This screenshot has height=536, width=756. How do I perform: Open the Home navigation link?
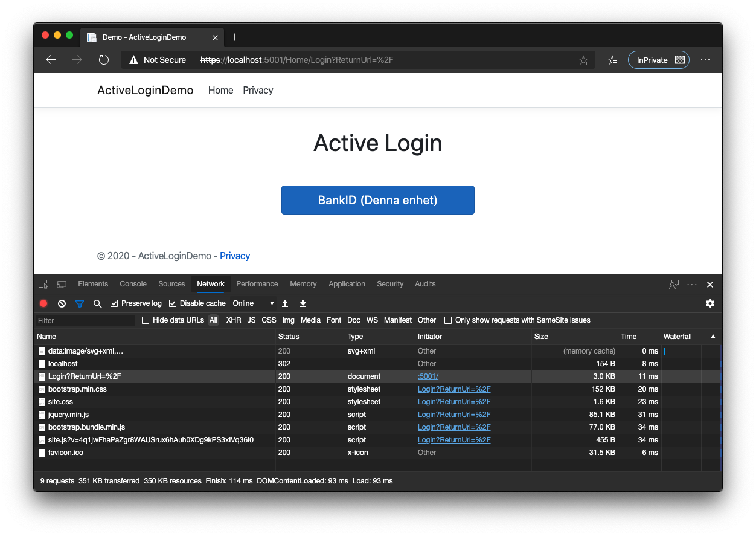coord(220,90)
